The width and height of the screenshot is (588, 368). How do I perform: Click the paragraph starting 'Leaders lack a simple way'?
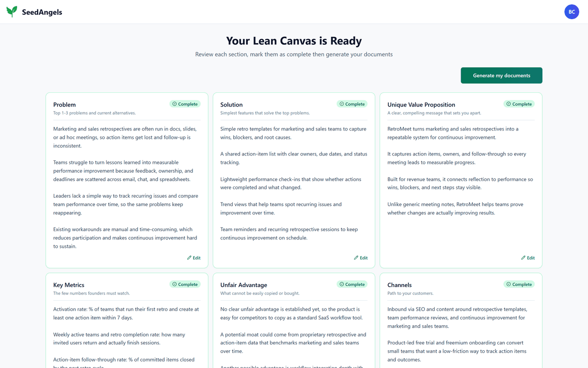pos(127,204)
